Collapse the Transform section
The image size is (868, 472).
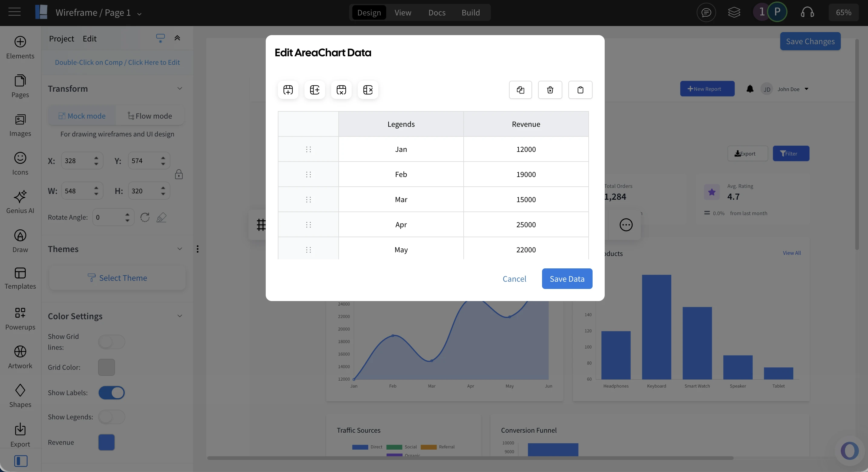click(x=180, y=89)
